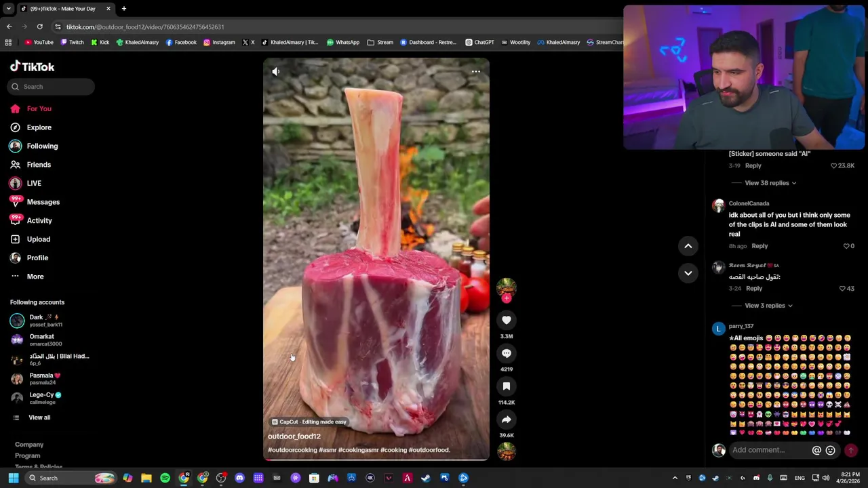Open Messages in the sidebar
The height and width of the screenshot is (488, 868).
(x=35, y=202)
